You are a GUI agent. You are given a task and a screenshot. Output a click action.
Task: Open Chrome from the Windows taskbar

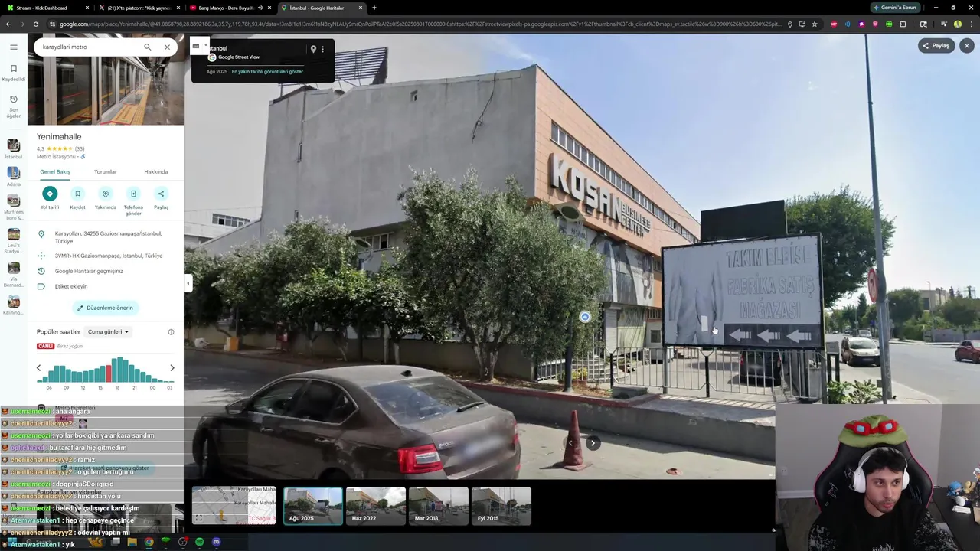click(149, 542)
